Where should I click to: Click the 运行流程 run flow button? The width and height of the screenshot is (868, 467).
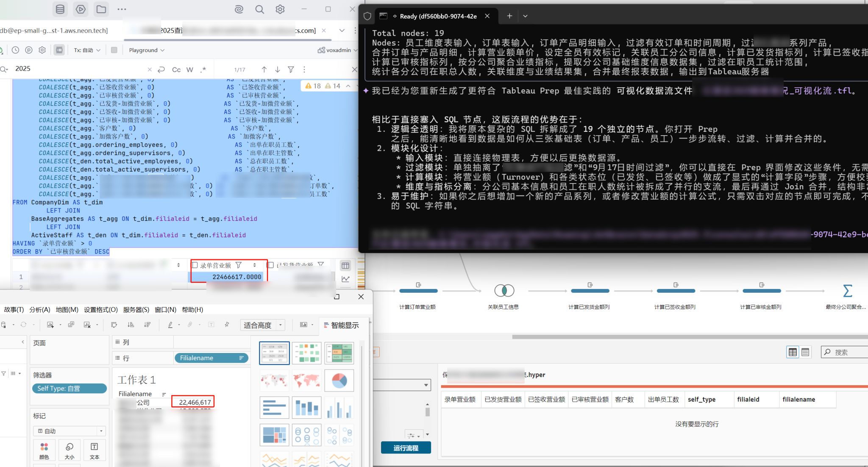(406, 448)
